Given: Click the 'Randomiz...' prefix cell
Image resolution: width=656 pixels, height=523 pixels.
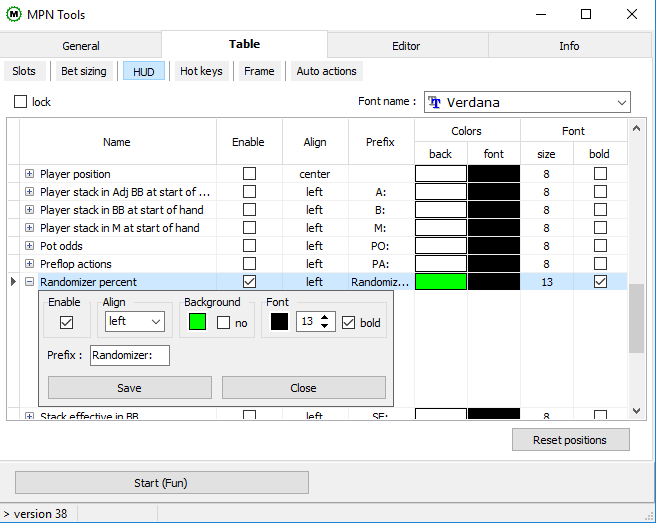Looking at the screenshot, I should 380,282.
